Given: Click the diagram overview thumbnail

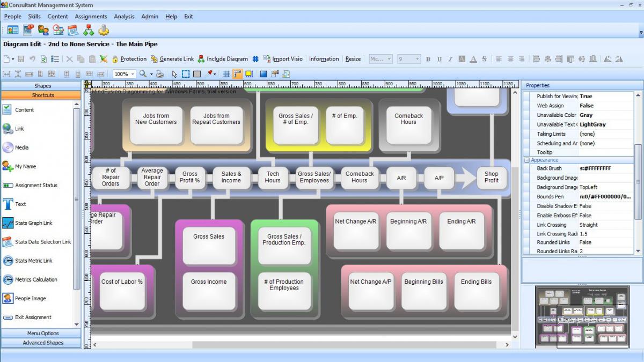Looking at the screenshot, I should [x=582, y=316].
